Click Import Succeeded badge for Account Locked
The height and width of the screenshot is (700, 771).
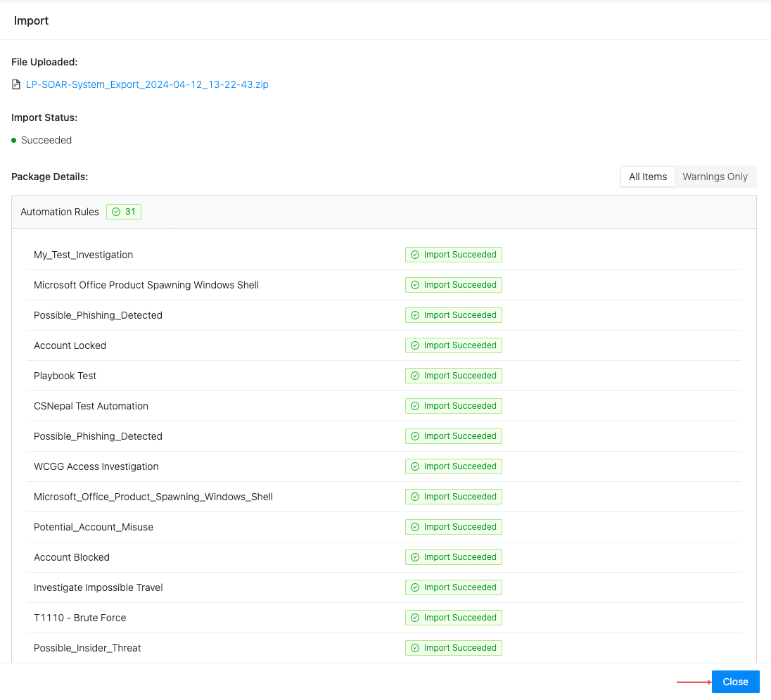click(454, 345)
